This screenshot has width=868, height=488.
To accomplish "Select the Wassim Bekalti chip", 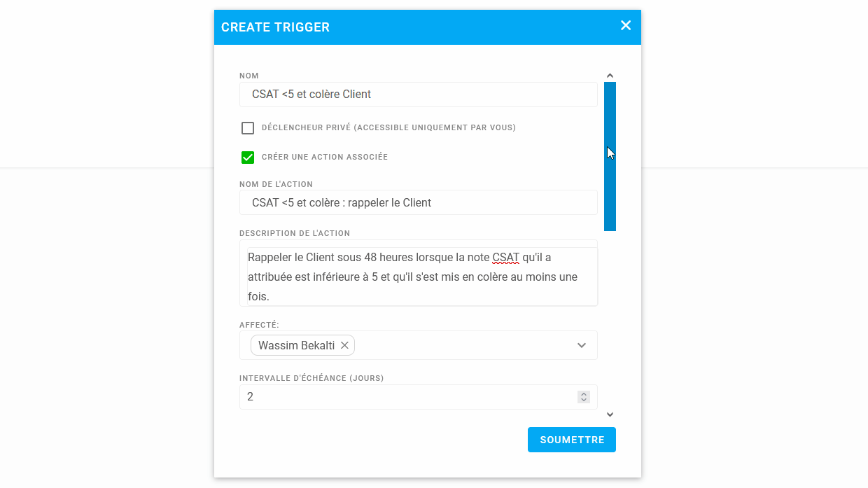I will pyautogui.click(x=296, y=345).
